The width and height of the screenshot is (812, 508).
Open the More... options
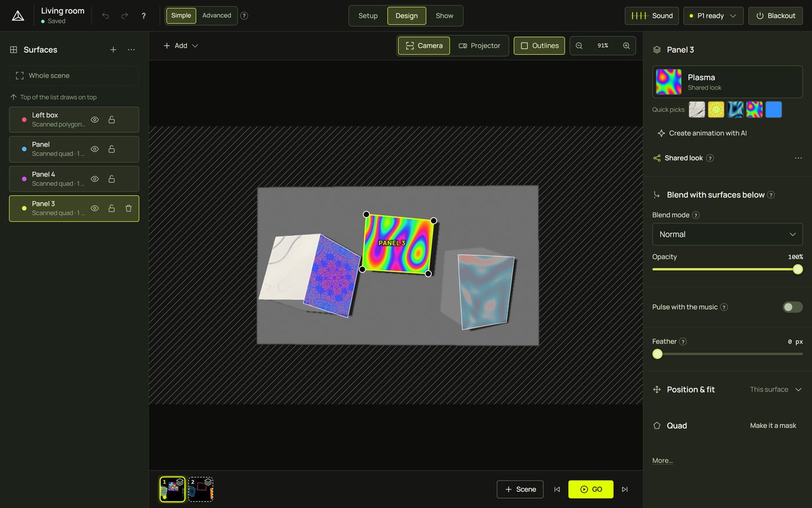[662, 460]
